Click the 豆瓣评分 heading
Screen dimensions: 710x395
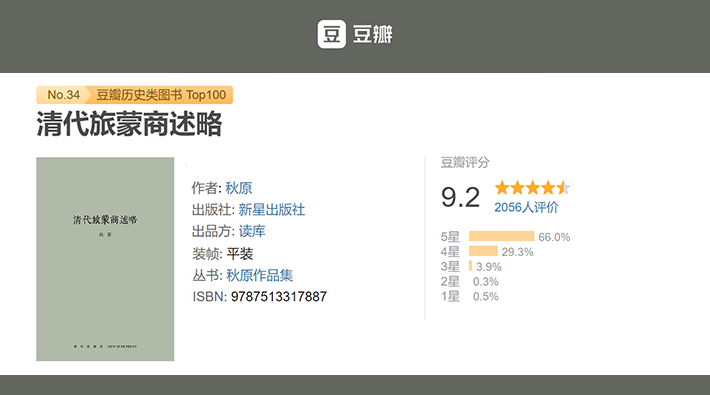(x=465, y=163)
